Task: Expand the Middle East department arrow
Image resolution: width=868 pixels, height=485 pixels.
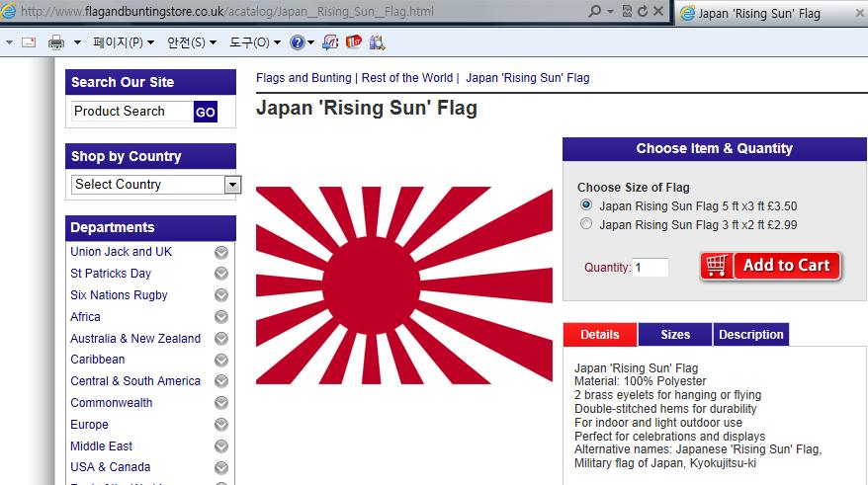Action: [221, 446]
